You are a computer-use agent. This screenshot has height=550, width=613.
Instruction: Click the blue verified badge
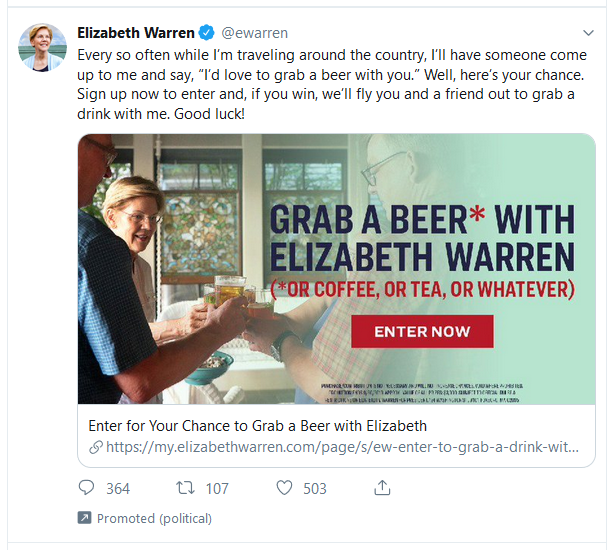(207, 33)
